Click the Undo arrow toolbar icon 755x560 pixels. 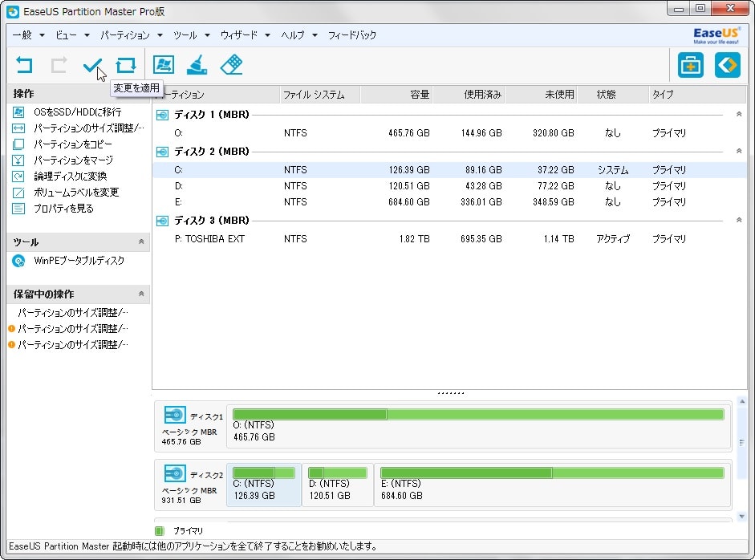[25, 65]
